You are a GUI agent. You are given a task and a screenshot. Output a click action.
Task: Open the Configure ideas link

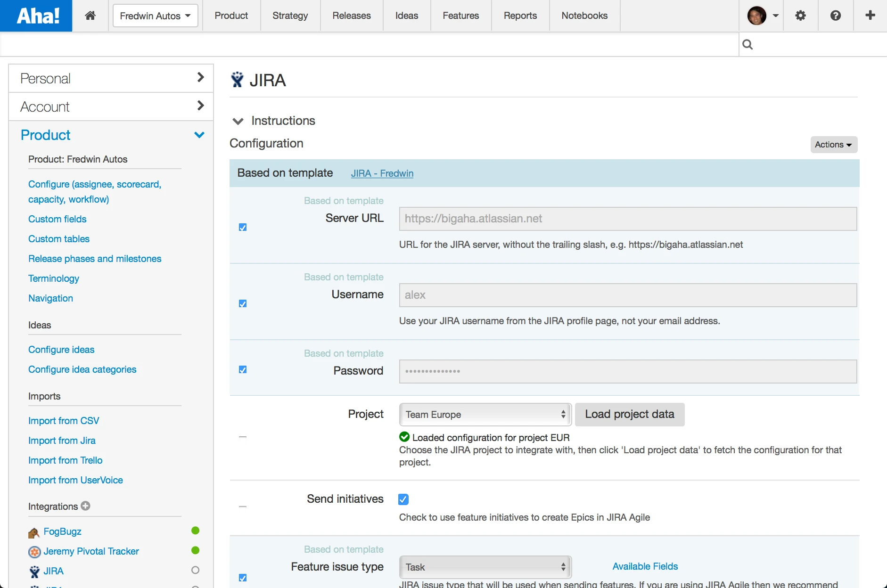pos(61,350)
